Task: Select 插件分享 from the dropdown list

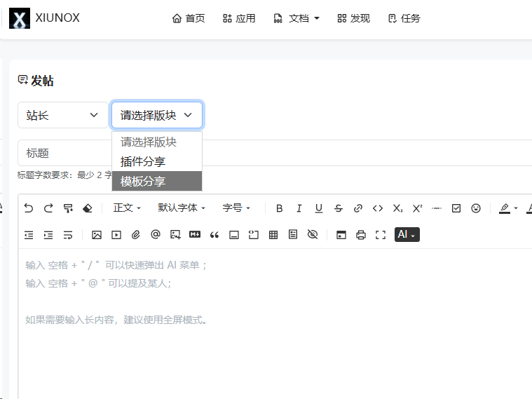Action: point(157,162)
